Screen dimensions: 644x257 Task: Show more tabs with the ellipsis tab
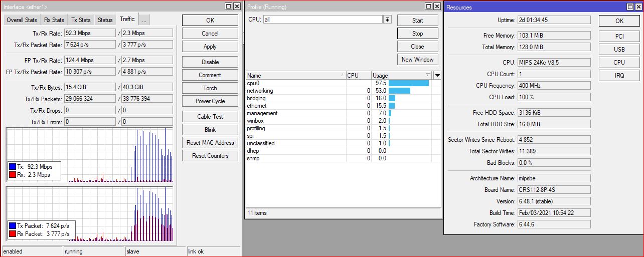(x=144, y=20)
